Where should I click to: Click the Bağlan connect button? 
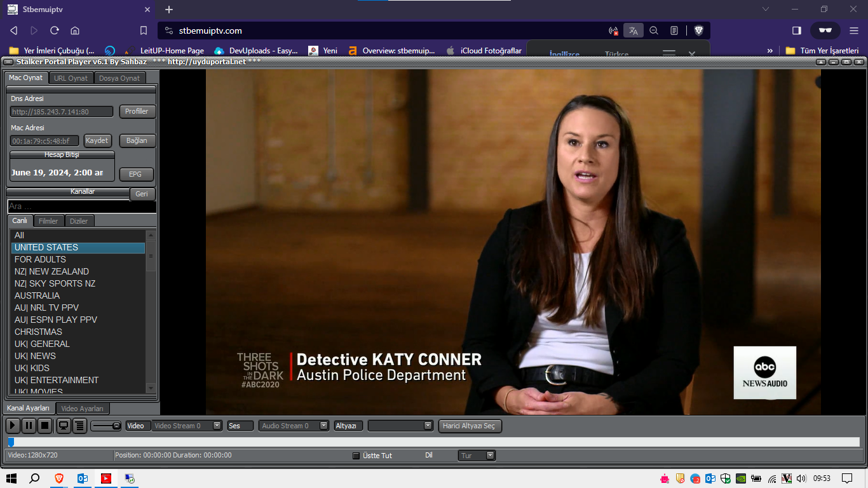[137, 140]
